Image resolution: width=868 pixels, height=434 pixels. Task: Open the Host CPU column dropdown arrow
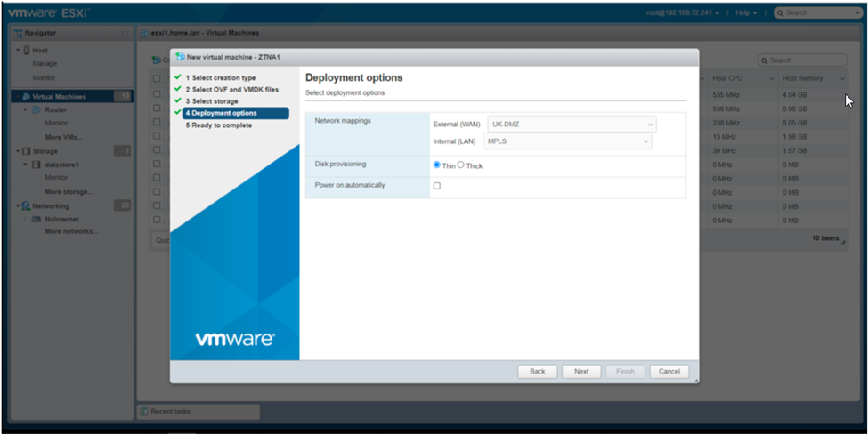tap(772, 79)
